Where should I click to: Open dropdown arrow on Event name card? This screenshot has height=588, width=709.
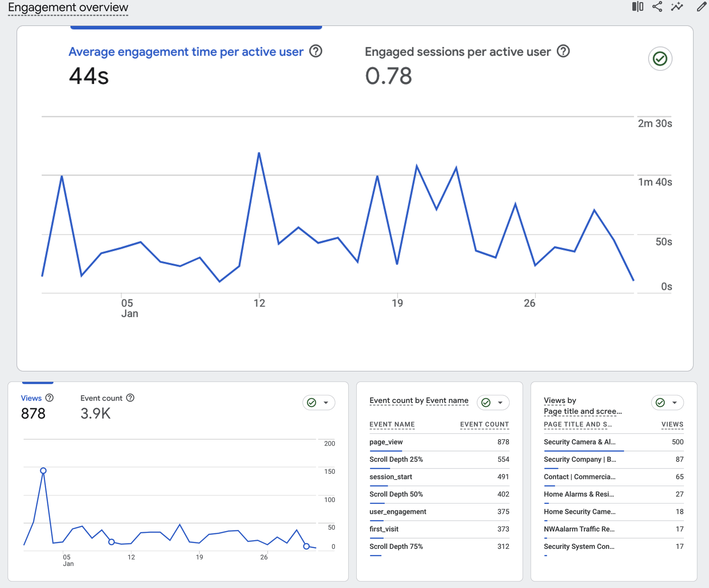tap(500, 402)
